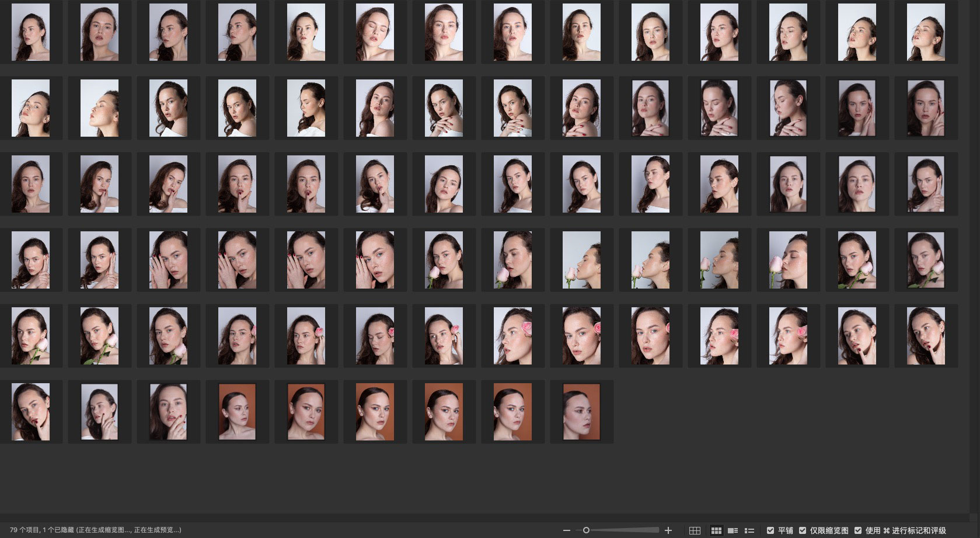Image resolution: width=980 pixels, height=538 pixels.
Task: Select the first orange-background portrait thumbnail
Action: click(237, 412)
